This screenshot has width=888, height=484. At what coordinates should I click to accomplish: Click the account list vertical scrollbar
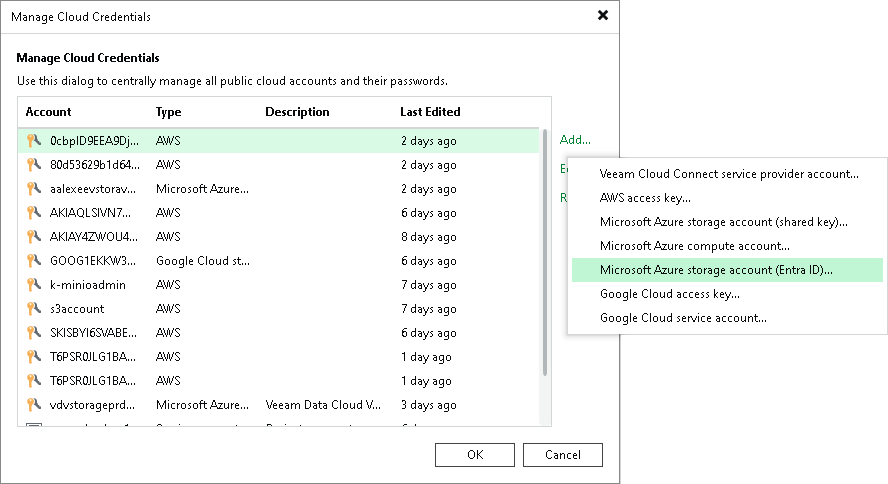click(545, 253)
